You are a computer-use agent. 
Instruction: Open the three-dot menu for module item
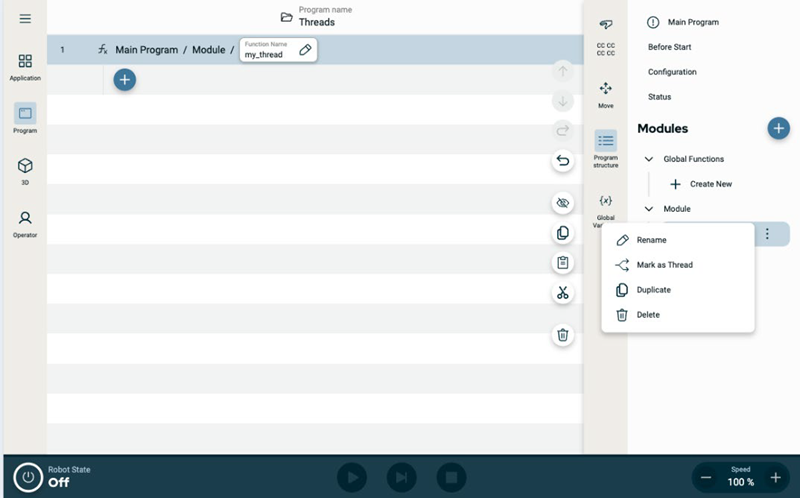click(767, 234)
